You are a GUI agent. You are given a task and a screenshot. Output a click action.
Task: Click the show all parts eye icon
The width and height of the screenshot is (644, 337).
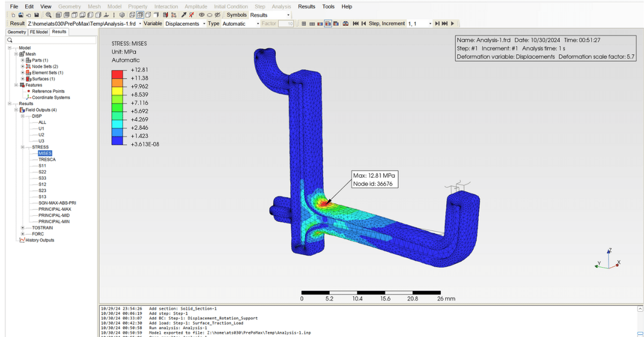pos(201,15)
